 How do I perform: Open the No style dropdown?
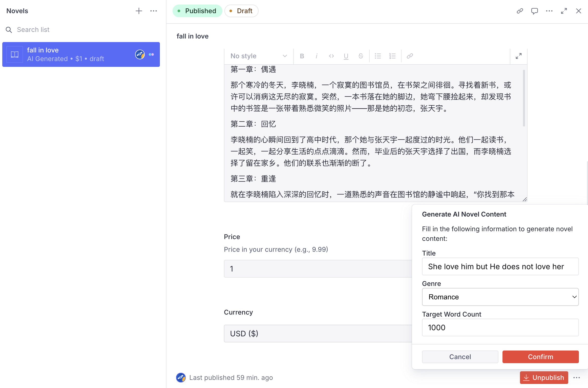click(x=259, y=56)
